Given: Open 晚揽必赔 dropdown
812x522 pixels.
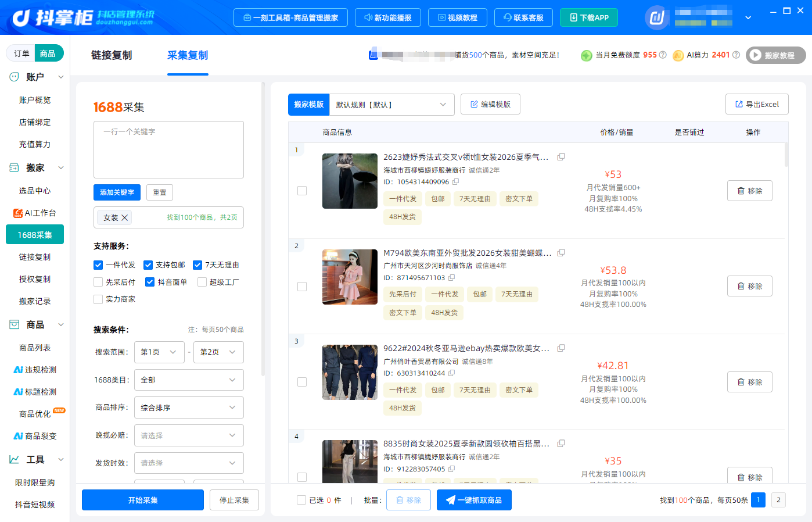Looking at the screenshot, I should coord(189,435).
